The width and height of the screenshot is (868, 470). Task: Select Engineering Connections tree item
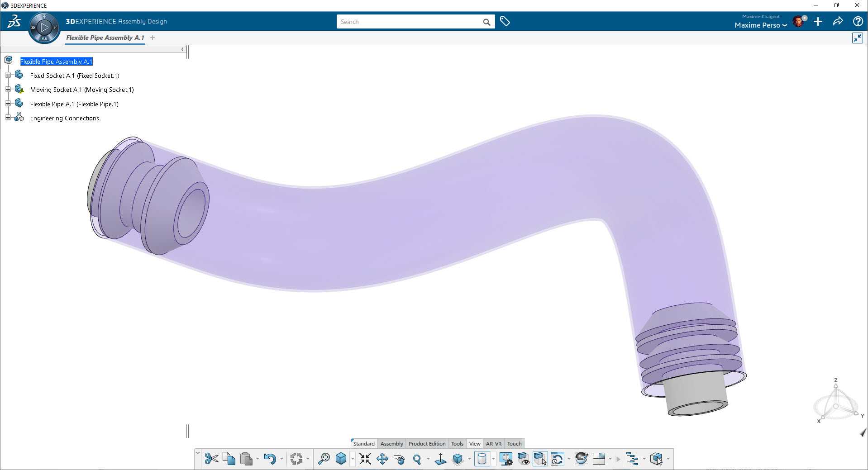click(64, 118)
